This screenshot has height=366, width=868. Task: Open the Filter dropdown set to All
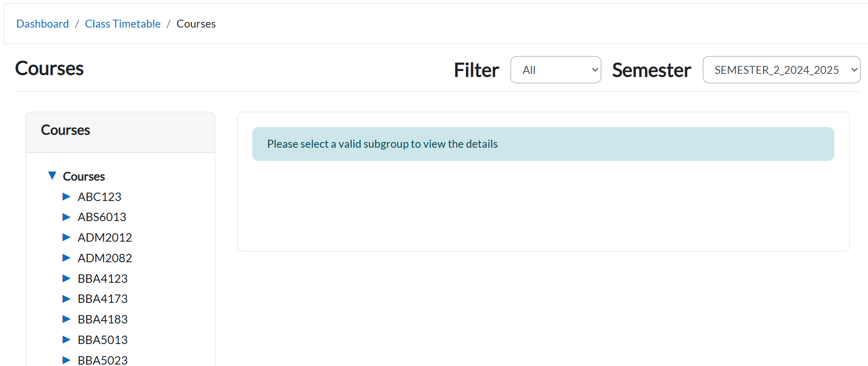click(x=555, y=70)
